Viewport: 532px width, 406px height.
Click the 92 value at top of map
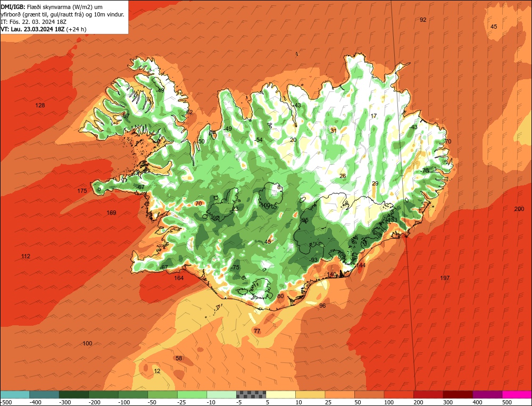tap(423, 20)
